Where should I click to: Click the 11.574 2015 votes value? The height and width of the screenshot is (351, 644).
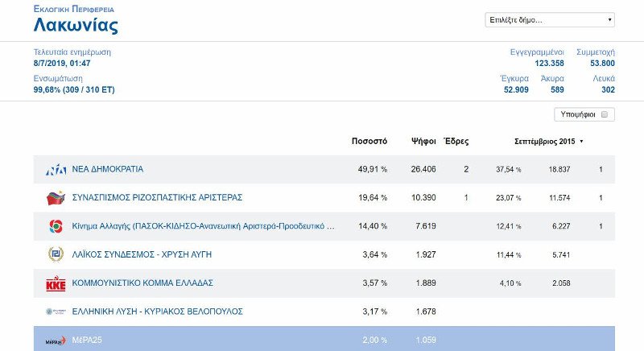(x=559, y=197)
